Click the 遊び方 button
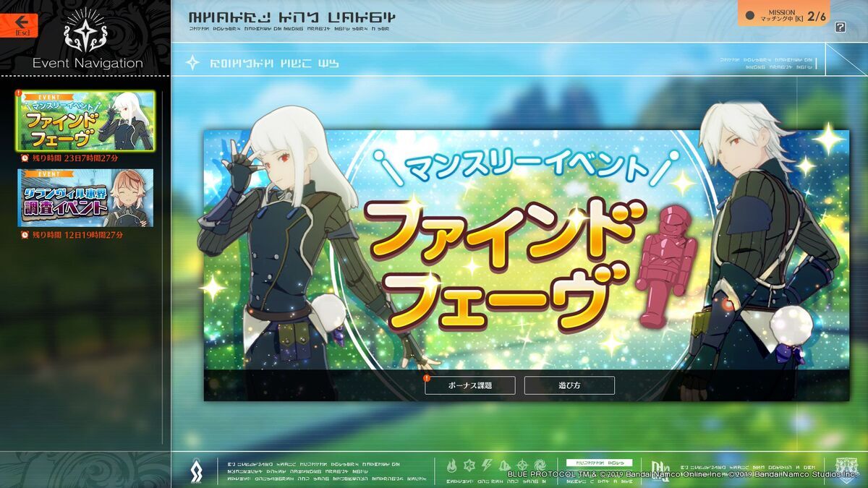Viewport: 868px width, 488px height. [569, 385]
